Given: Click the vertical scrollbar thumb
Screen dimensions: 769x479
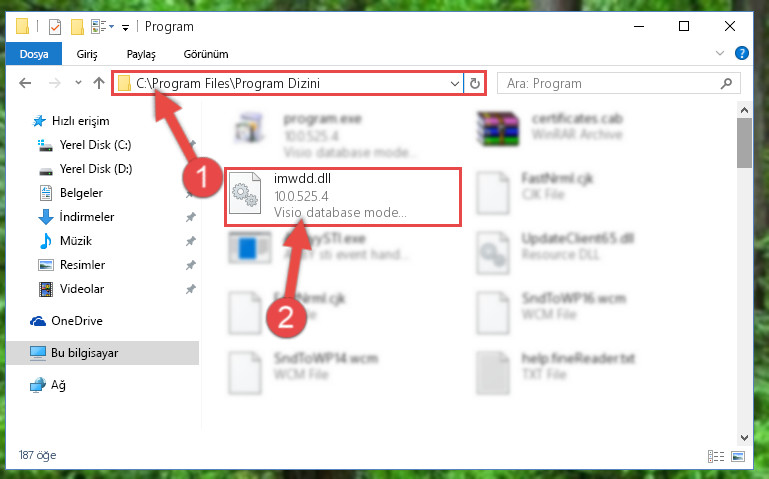Looking at the screenshot, I should coord(744,143).
